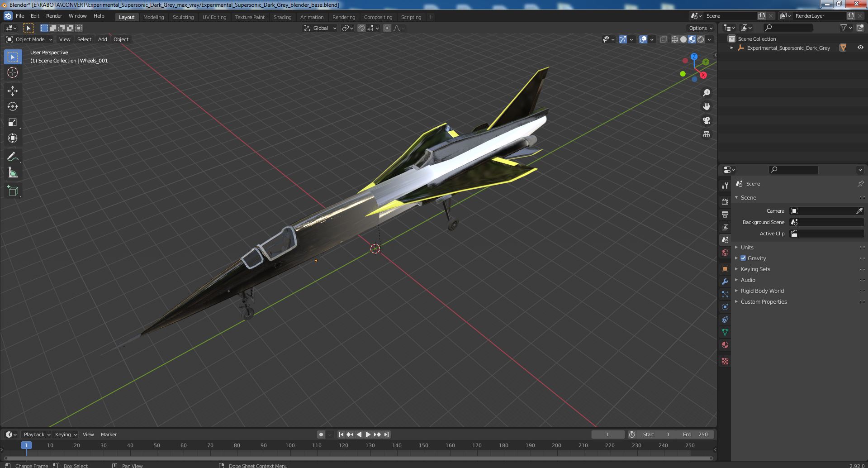
Task: Click the zoom view magnifier icon
Action: pyautogui.click(x=707, y=93)
